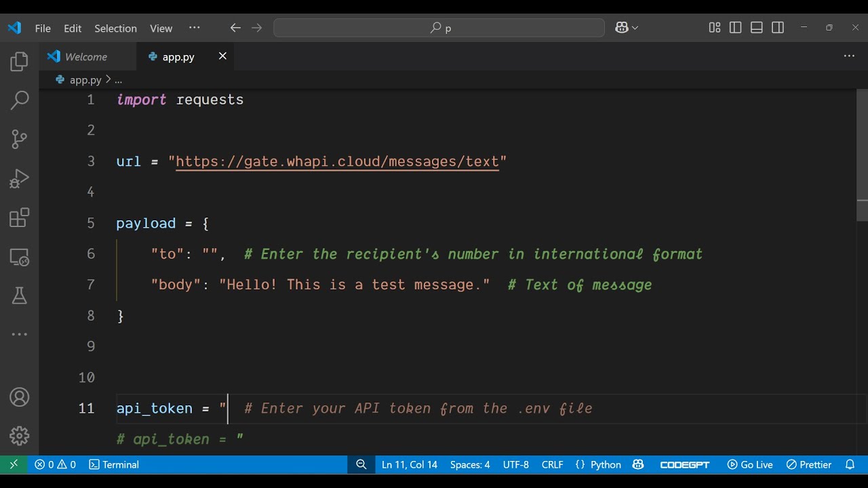Viewport: 868px width, 488px height.
Task: Open the Extensions view
Action: click(19, 218)
